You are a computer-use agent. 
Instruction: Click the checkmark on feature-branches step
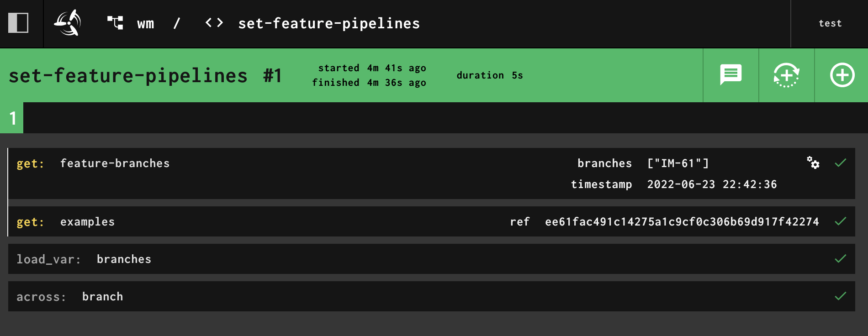click(x=841, y=163)
